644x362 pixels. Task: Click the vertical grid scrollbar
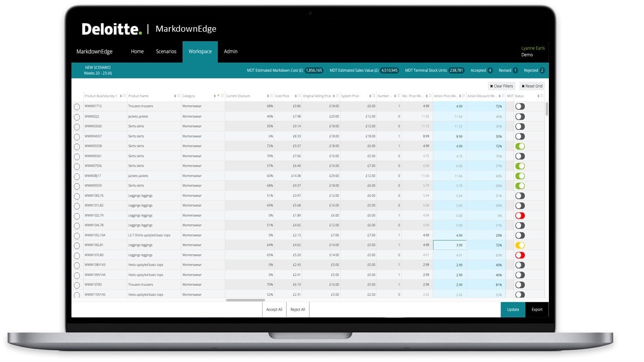point(547,108)
